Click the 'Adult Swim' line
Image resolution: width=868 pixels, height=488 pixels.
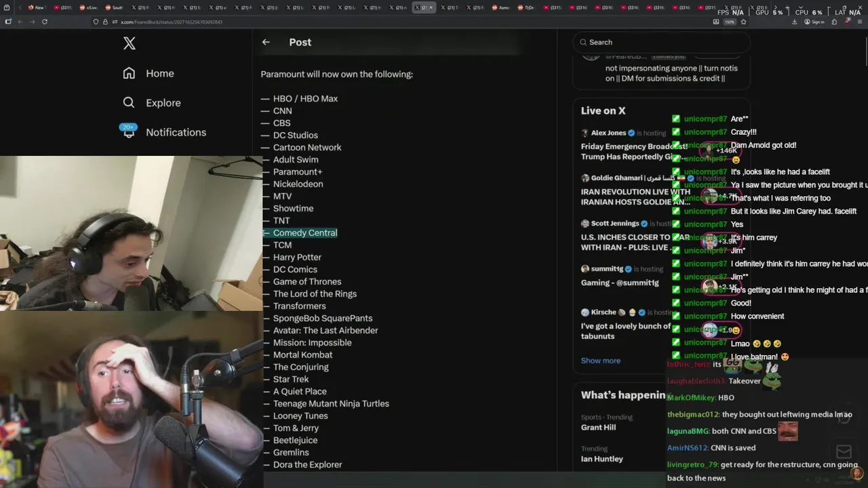click(x=296, y=159)
